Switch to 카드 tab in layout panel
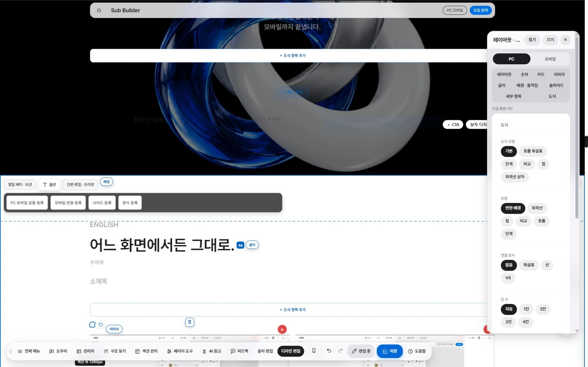 pos(541,75)
